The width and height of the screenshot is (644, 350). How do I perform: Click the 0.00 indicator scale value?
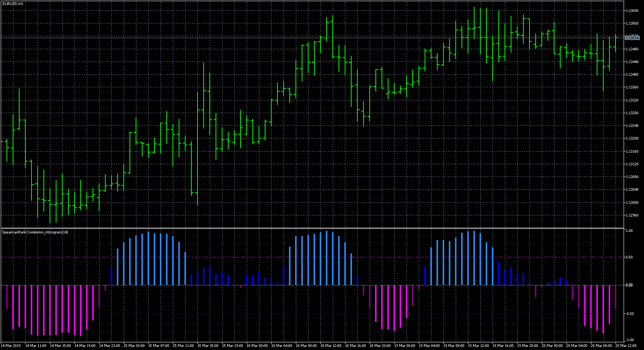629,285
